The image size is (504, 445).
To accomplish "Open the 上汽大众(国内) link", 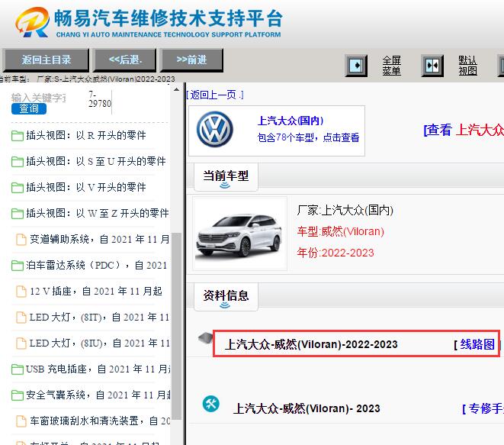I will pos(291,121).
